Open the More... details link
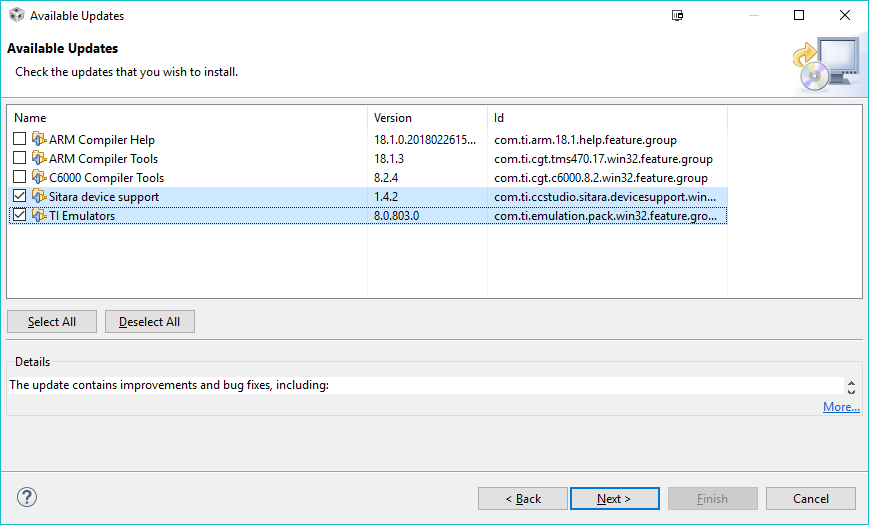 point(840,407)
